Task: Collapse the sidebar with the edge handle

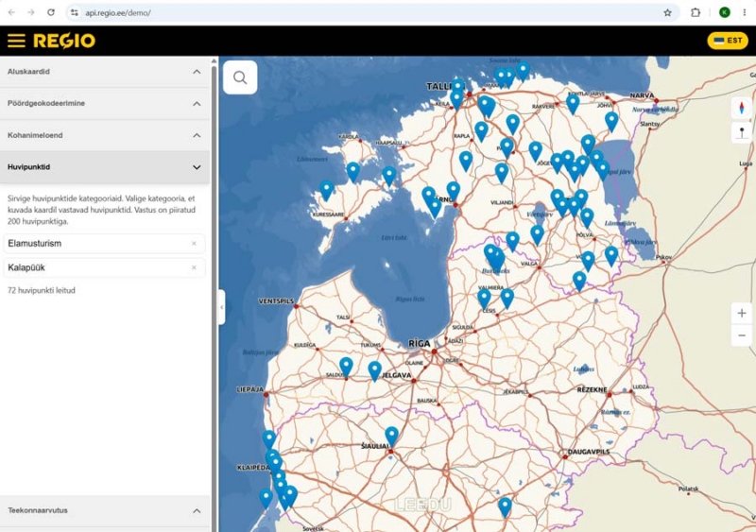Action: point(222,307)
